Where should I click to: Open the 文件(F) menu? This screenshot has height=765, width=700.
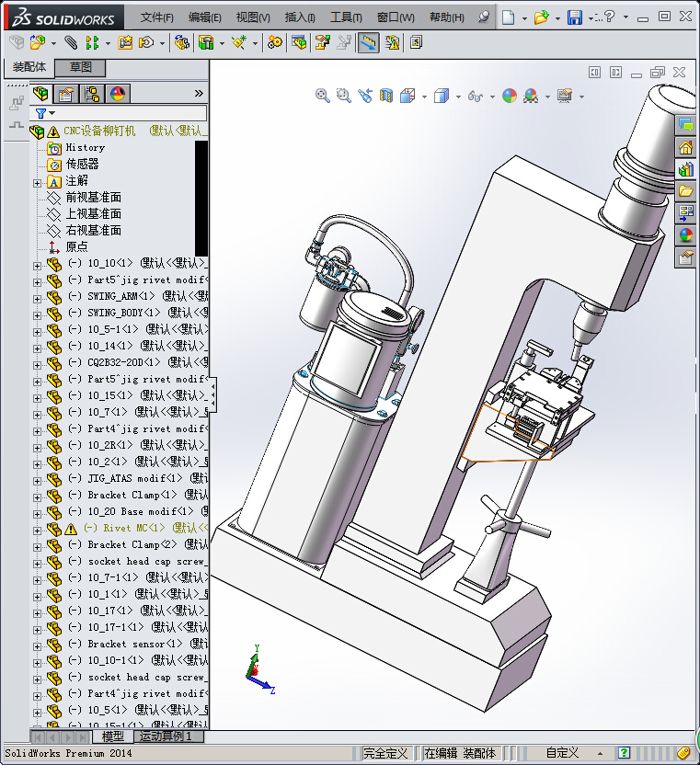click(x=156, y=17)
